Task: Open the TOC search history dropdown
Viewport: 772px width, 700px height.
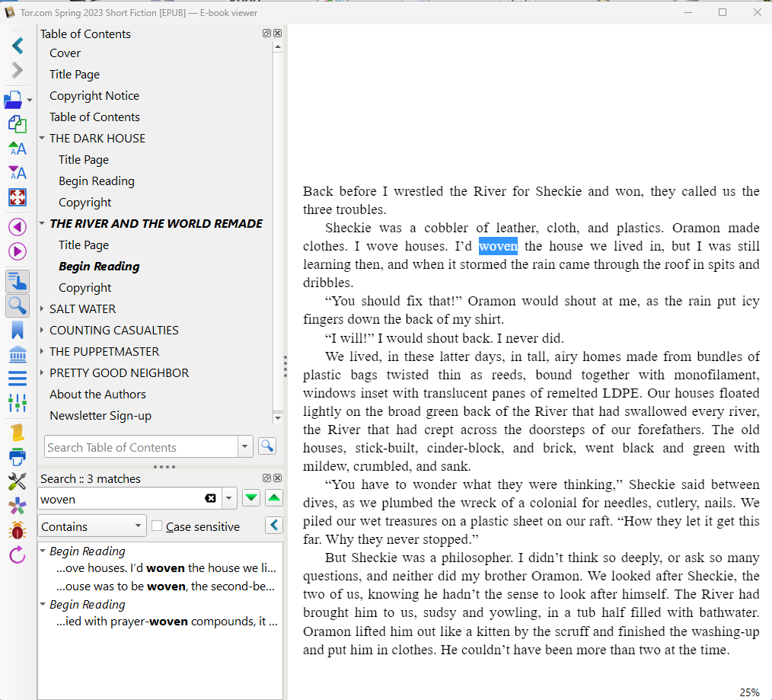Action: tap(244, 447)
